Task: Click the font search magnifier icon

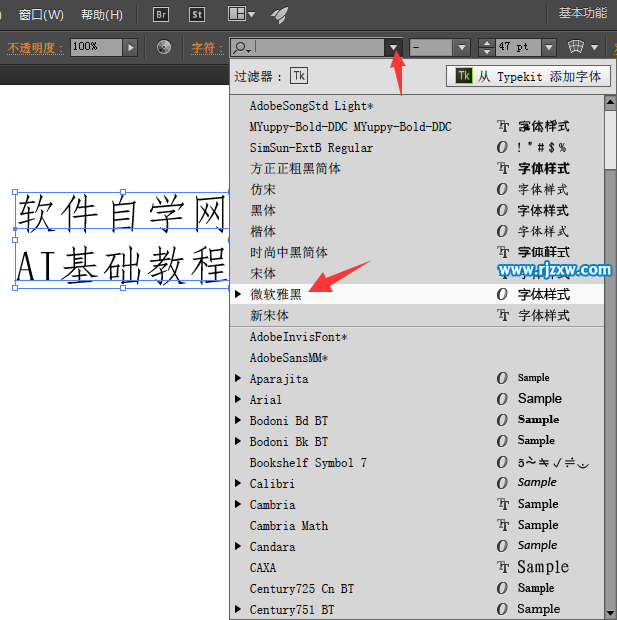Action: (241, 47)
